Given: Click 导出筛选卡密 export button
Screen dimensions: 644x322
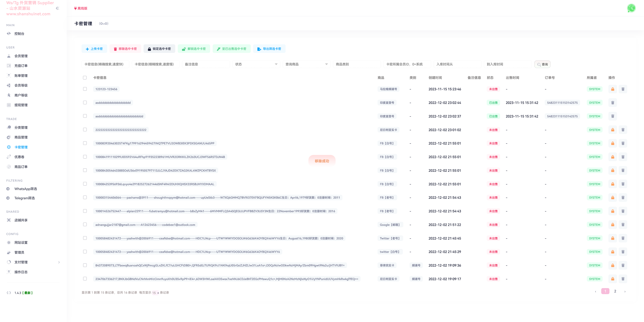Looking at the screenshot, I should point(269,49).
